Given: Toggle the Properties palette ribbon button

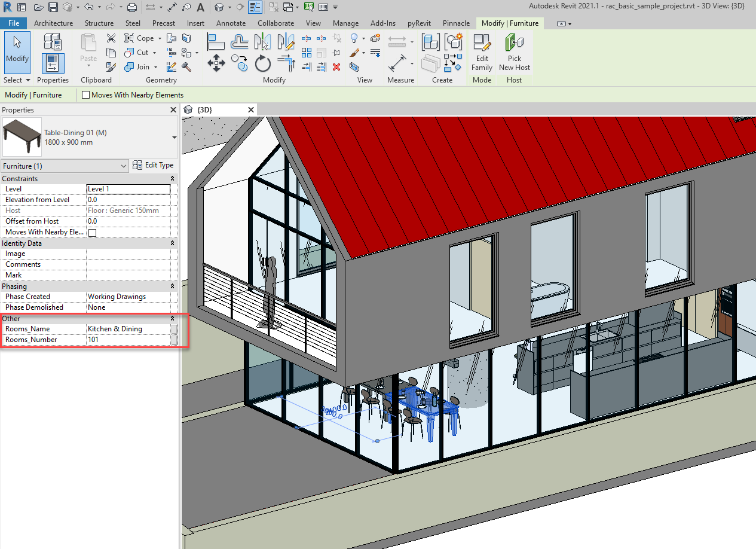Looking at the screenshot, I should tap(53, 63).
